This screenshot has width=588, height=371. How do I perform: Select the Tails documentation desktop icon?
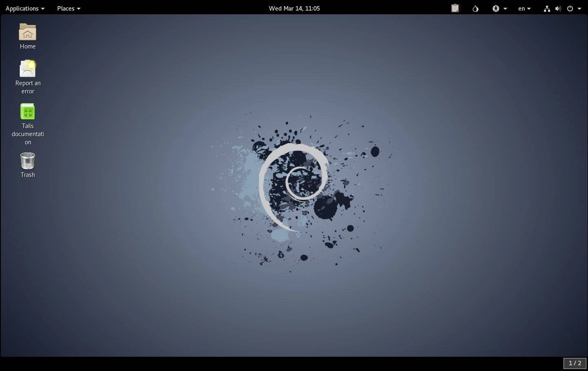27,111
